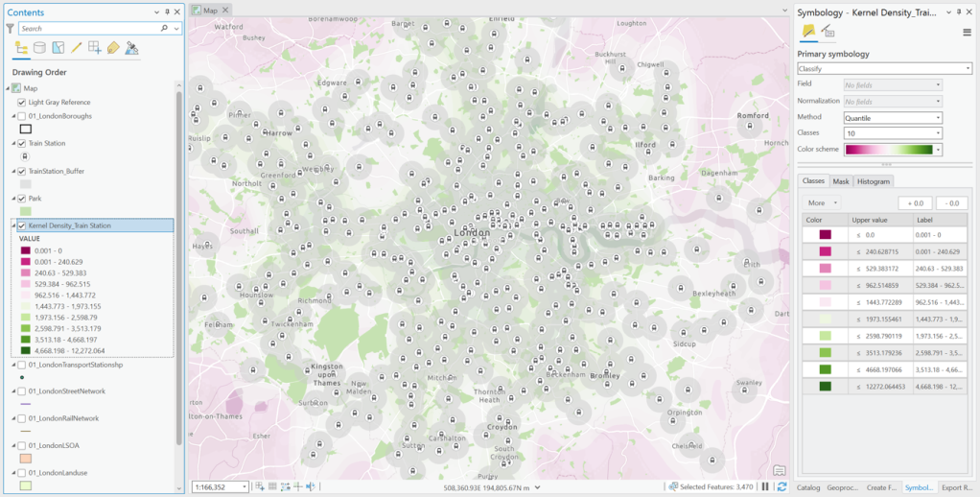This screenshot has width=980, height=497.
Task: Click the More button
Action: 821,202
